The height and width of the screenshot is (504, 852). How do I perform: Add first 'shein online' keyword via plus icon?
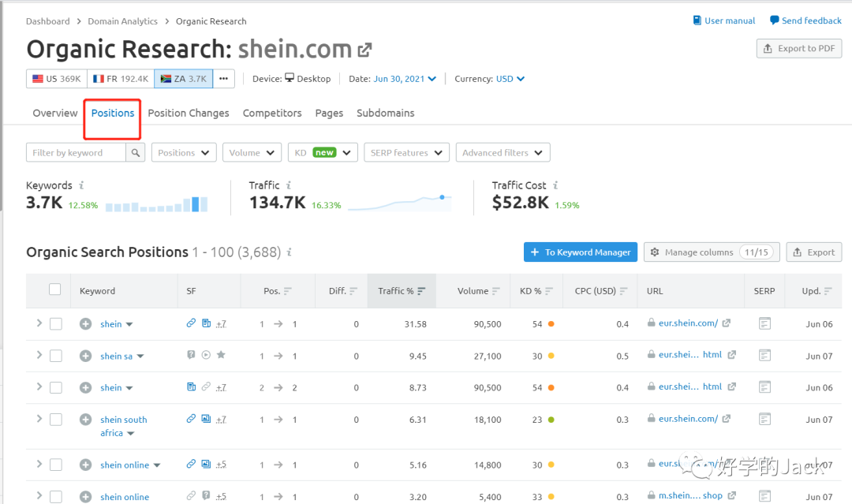click(x=85, y=465)
